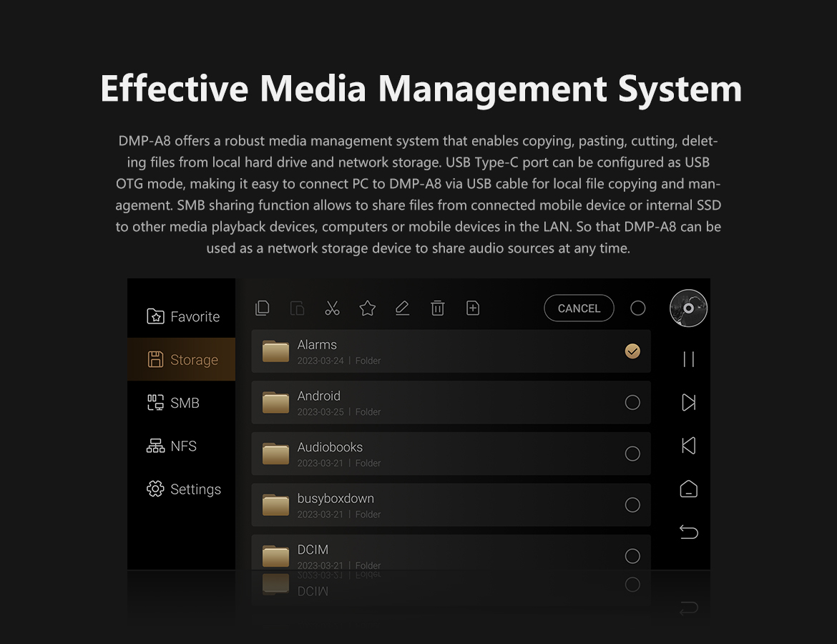Open the Favorite section in sidebar

183,316
